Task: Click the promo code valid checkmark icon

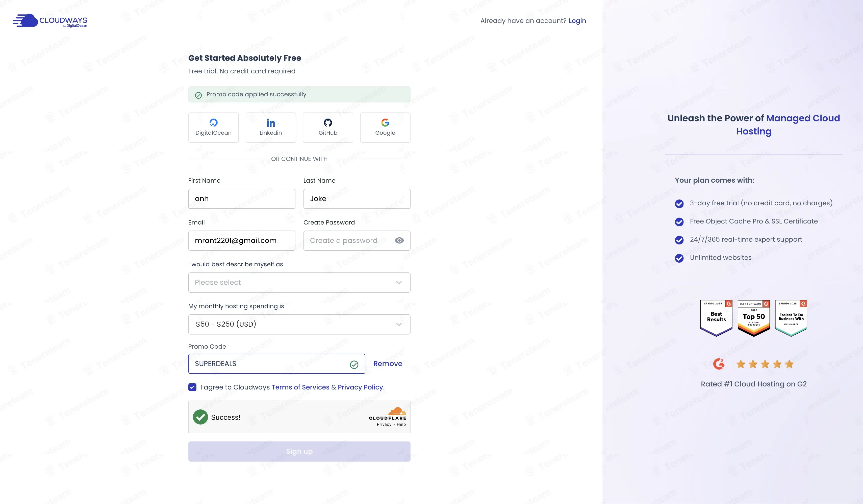Action: click(354, 365)
